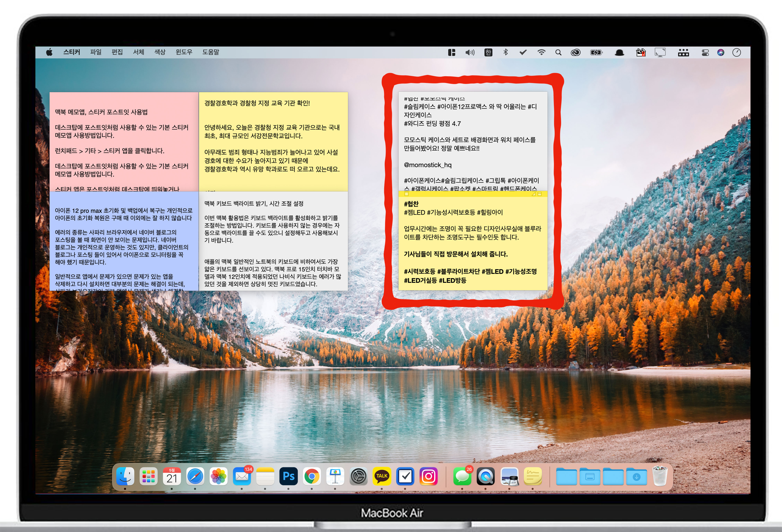Select the pink 맥북 메모앱 sticky note
Viewport: 782px width, 532px height.
124,142
